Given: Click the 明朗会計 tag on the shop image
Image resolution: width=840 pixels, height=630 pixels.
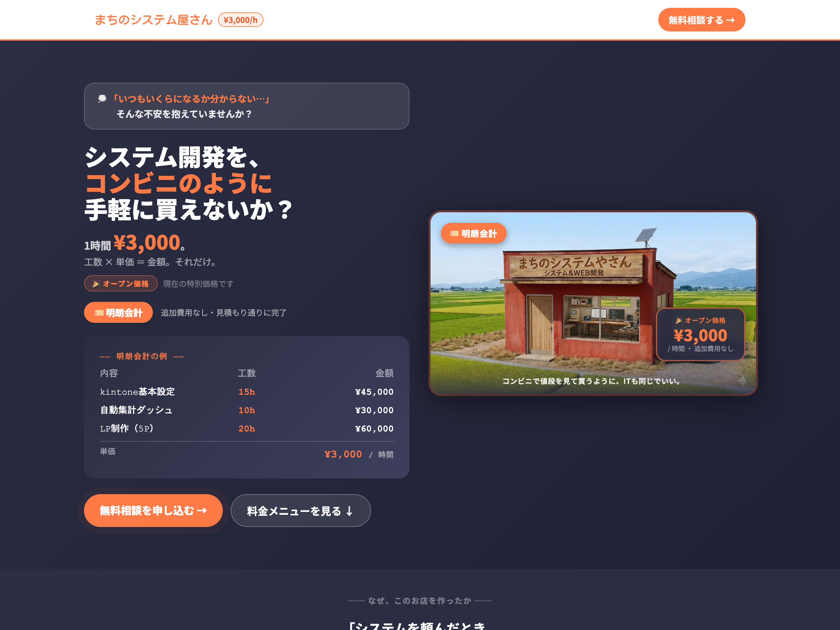Looking at the screenshot, I should [473, 233].
